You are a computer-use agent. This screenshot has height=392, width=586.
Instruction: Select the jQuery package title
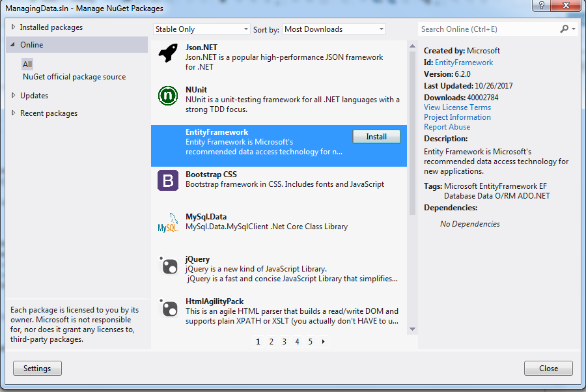pos(197,259)
